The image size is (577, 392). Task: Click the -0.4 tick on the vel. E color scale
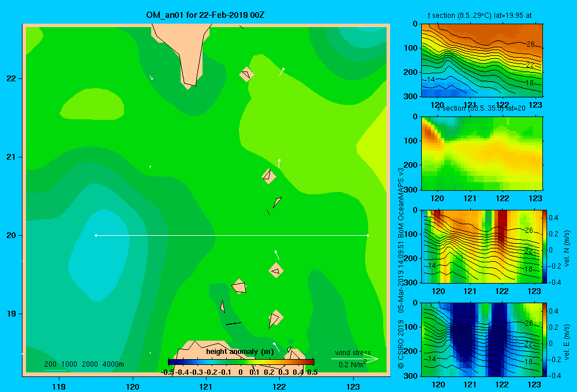(x=554, y=375)
